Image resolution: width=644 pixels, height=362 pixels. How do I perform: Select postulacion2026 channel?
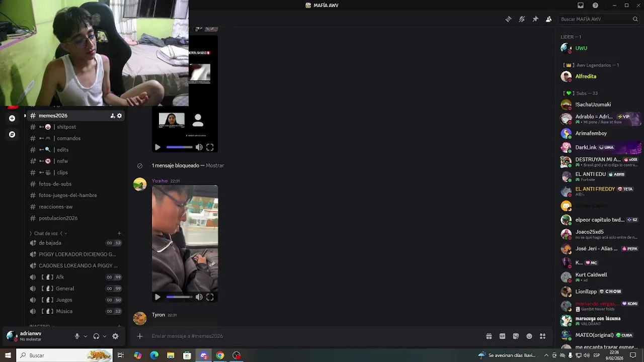(75, 218)
